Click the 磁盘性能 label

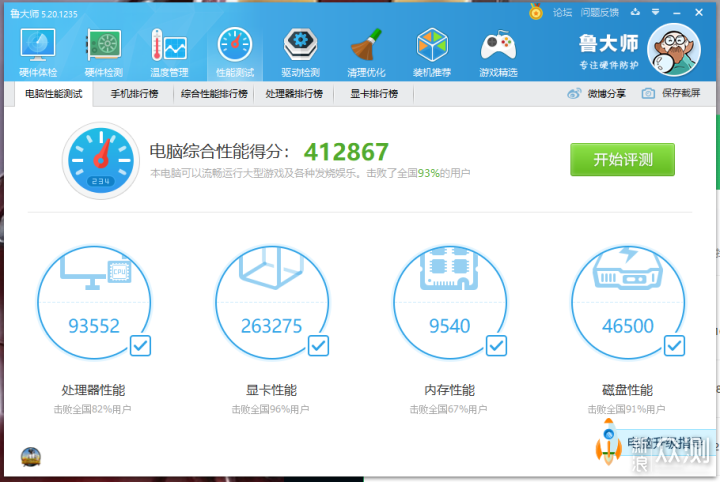[x=627, y=390]
